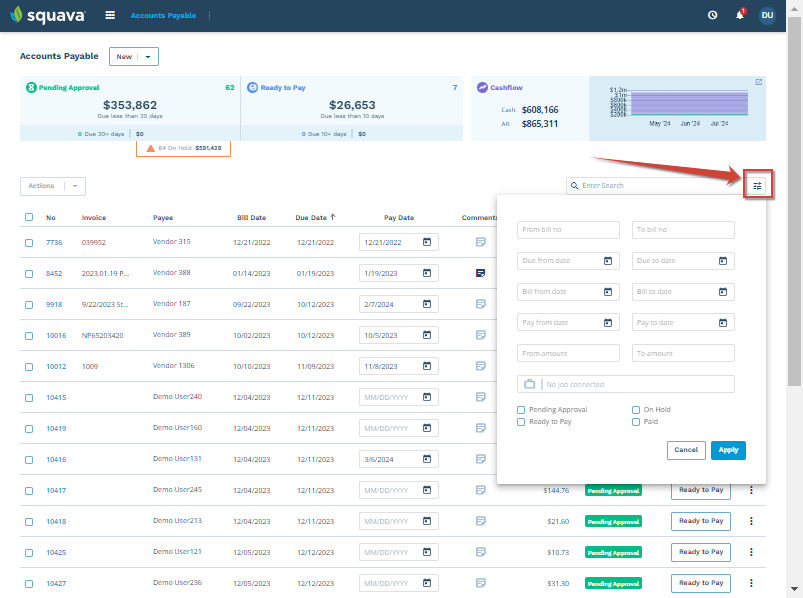Open comments for bill 7736
Viewport: 803px width, 598px height.
[480, 242]
